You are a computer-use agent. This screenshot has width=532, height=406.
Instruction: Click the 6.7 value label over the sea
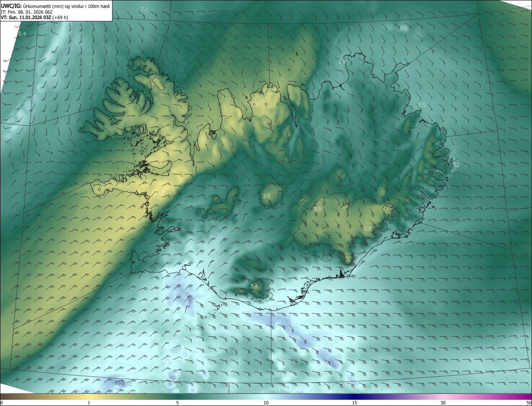pyautogui.click(x=296, y=362)
